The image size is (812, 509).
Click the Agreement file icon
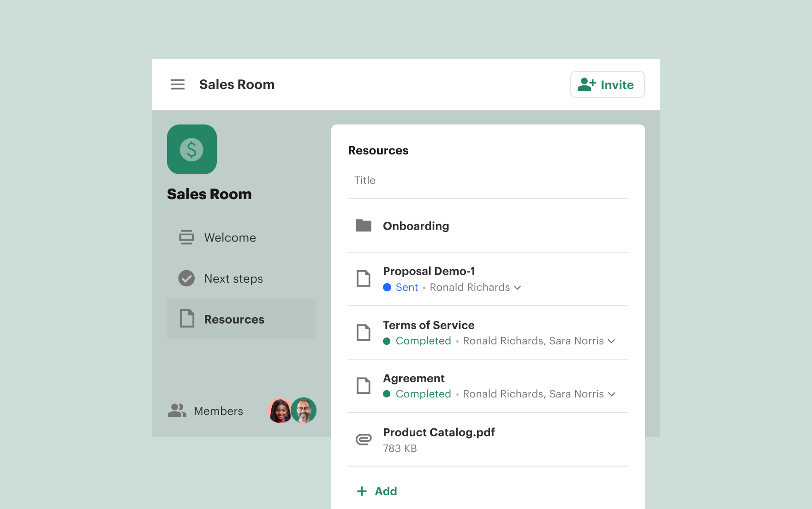[364, 385]
